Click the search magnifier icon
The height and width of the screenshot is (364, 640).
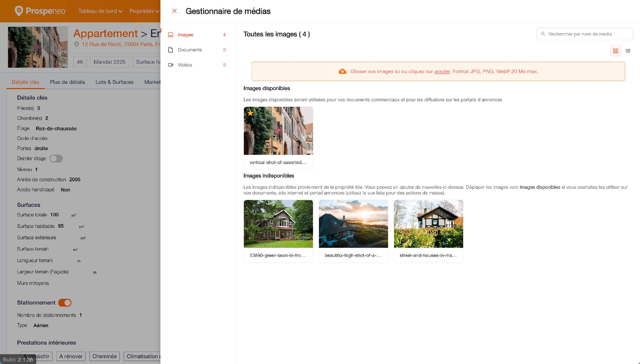[x=543, y=34]
